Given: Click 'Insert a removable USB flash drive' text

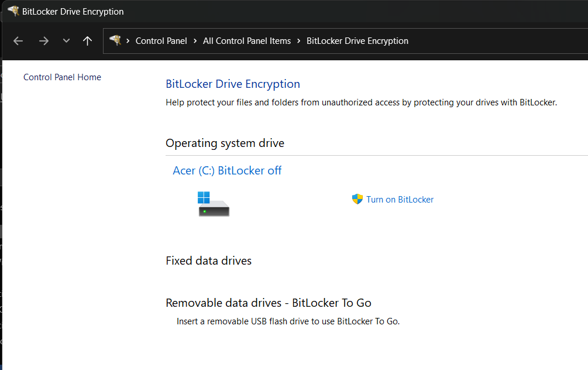Looking at the screenshot, I should (288, 321).
